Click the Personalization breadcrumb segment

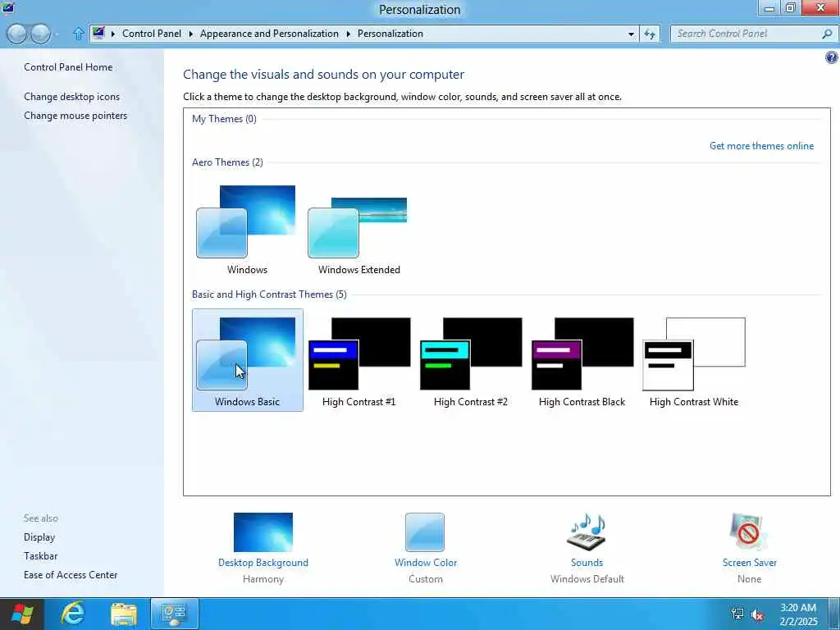click(x=390, y=33)
